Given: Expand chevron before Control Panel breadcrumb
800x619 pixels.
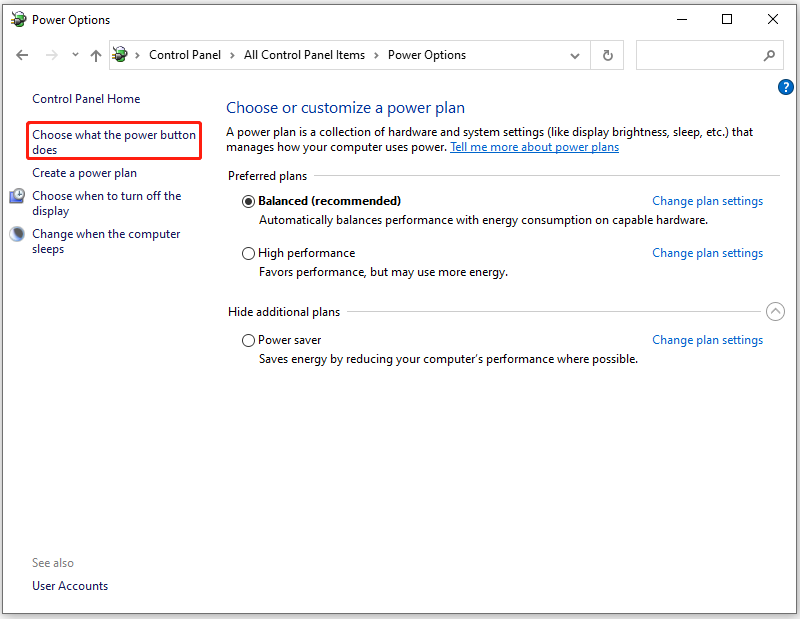Looking at the screenshot, I should pyautogui.click(x=137, y=55).
